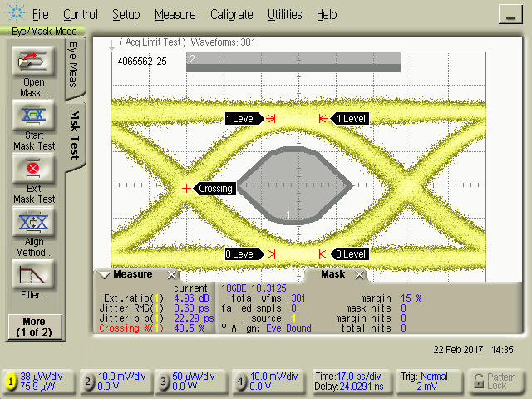Enable channel 4 button
532x399 pixels.
[x=241, y=382]
